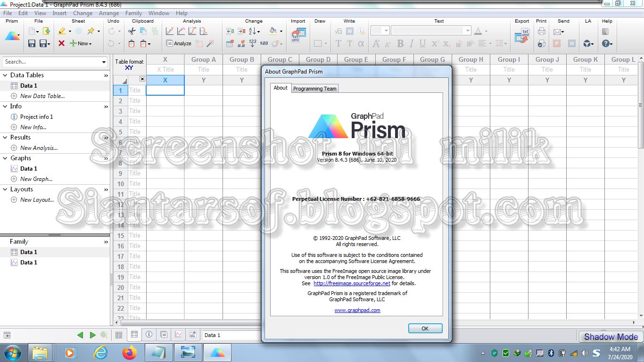Select the About tab in dialog
This screenshot has height=362, width=644.
coord(281,88)
